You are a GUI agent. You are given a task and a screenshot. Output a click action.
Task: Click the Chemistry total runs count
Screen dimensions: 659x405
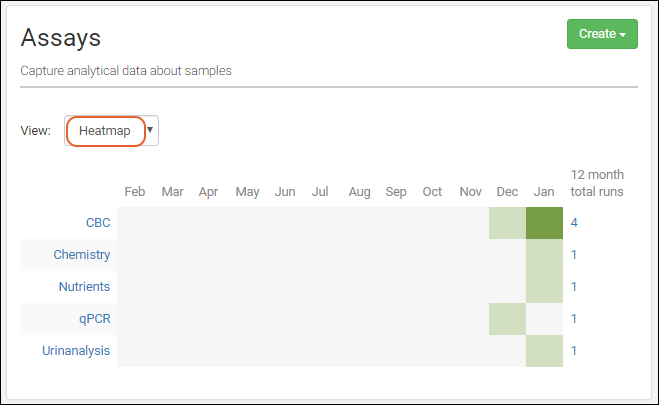point(574,255)
